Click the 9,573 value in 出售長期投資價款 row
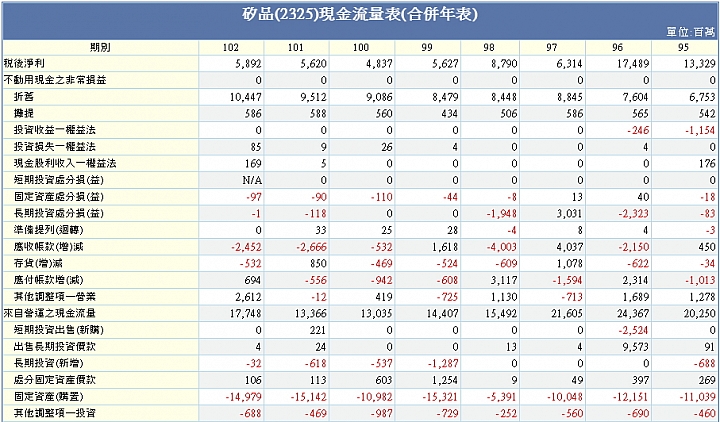 [636, 347]
